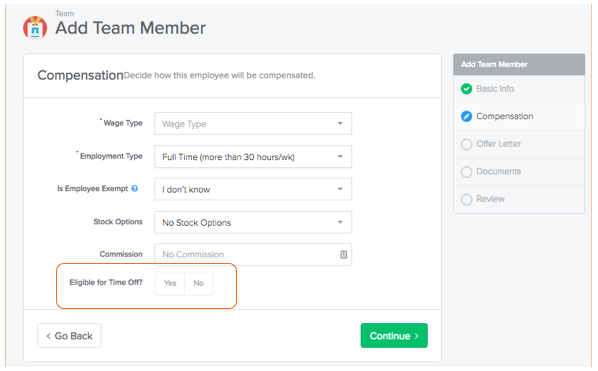The height and width of the screenshot is (371, 598).
Task: Click the Commission field label
Action: 121,254
